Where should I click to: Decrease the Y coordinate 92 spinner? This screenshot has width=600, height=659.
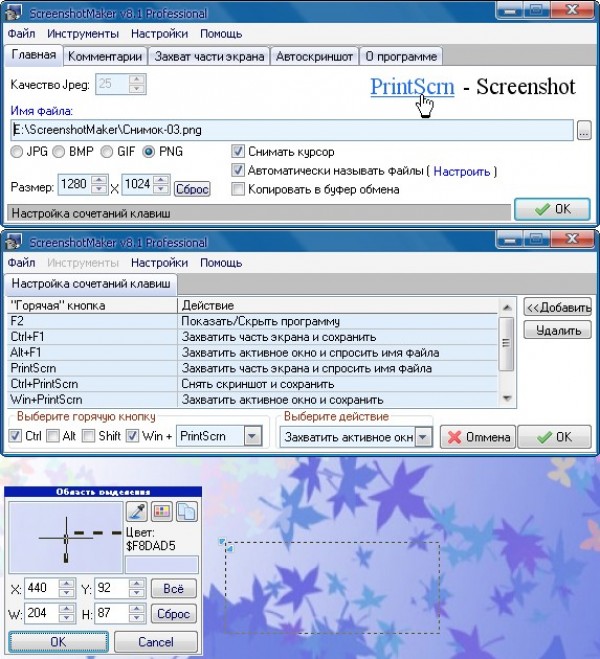pyautogui.click(x=137, y=593)
